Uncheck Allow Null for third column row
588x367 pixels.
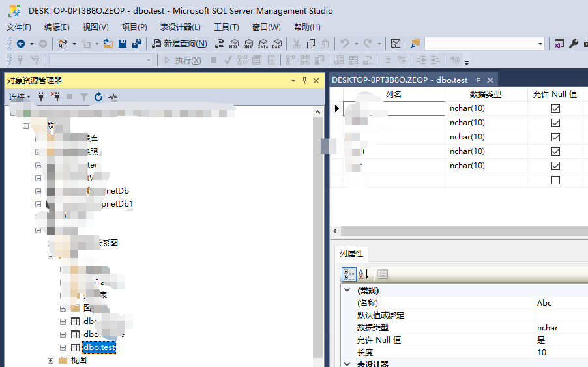(555, 137)
